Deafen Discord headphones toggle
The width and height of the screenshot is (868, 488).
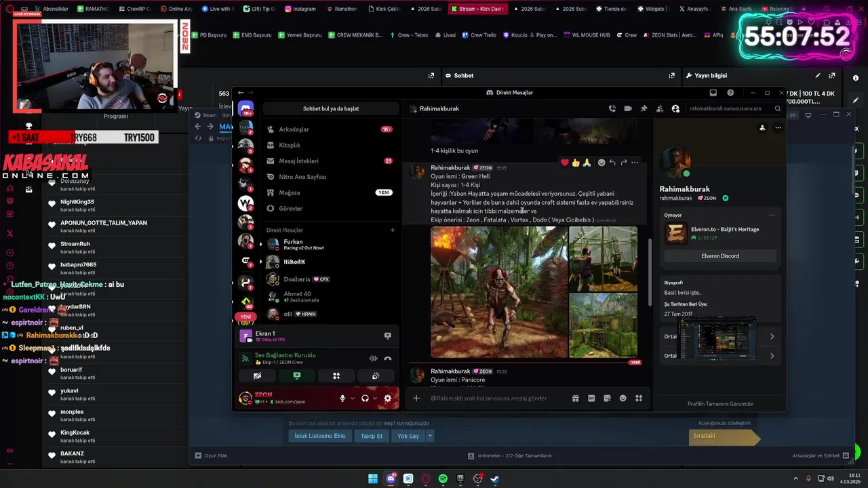point(366,399)
